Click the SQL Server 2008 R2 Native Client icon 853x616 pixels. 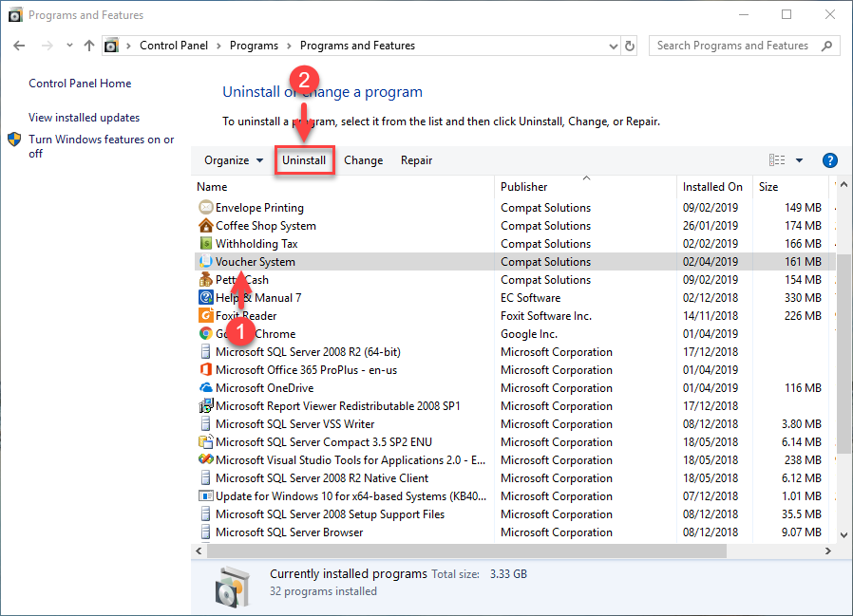click(x=205, y=478)
